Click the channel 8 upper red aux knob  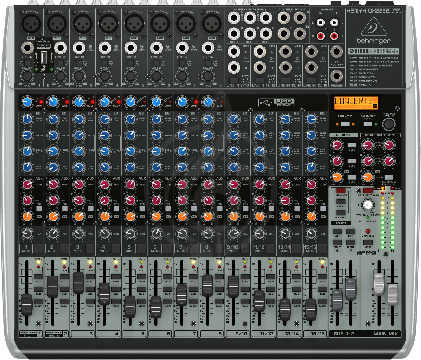(208, 184)
